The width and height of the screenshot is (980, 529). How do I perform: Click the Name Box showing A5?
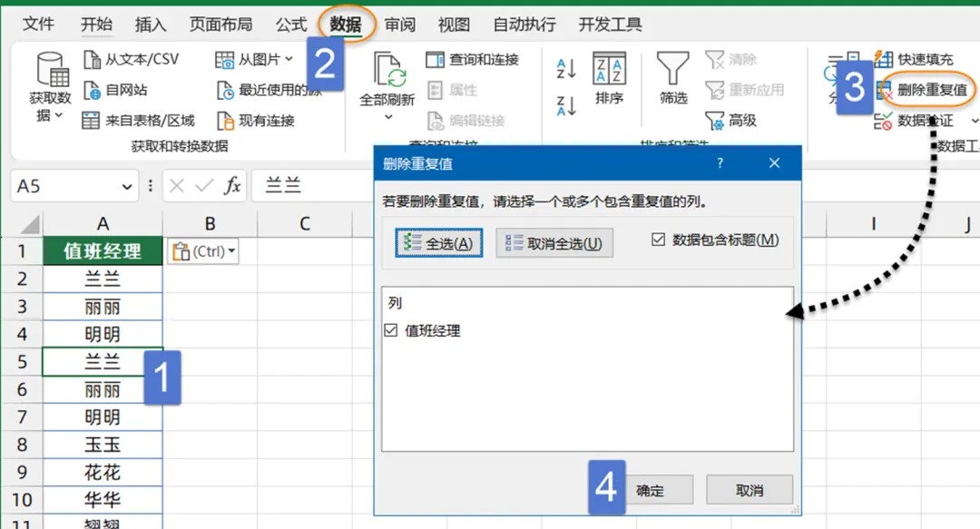pyautogui.click(x=65, y=186)
